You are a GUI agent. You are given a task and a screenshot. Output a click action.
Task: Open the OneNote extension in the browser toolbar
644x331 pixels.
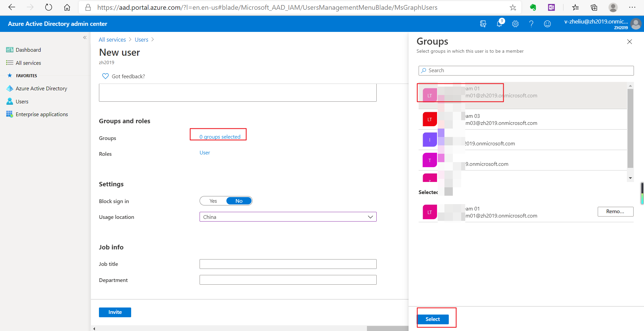[551, 7]
